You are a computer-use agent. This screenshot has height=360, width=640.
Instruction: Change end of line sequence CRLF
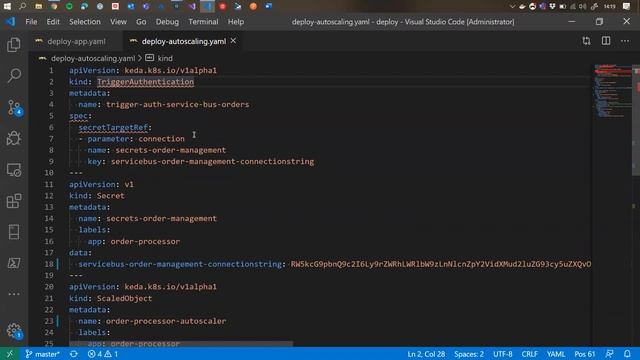pyautogui.click(x=529, y=354)
